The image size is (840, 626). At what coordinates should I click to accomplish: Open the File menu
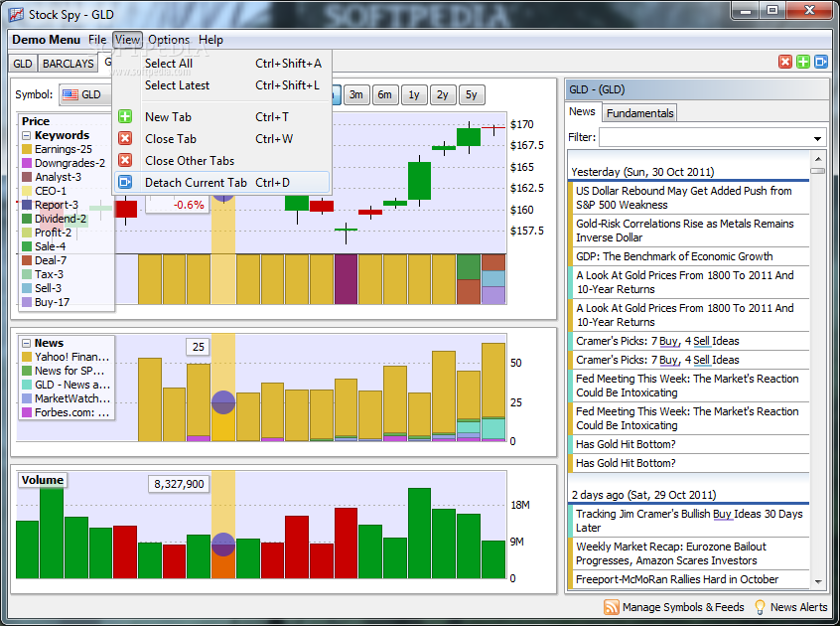click(x=97, y=40)
